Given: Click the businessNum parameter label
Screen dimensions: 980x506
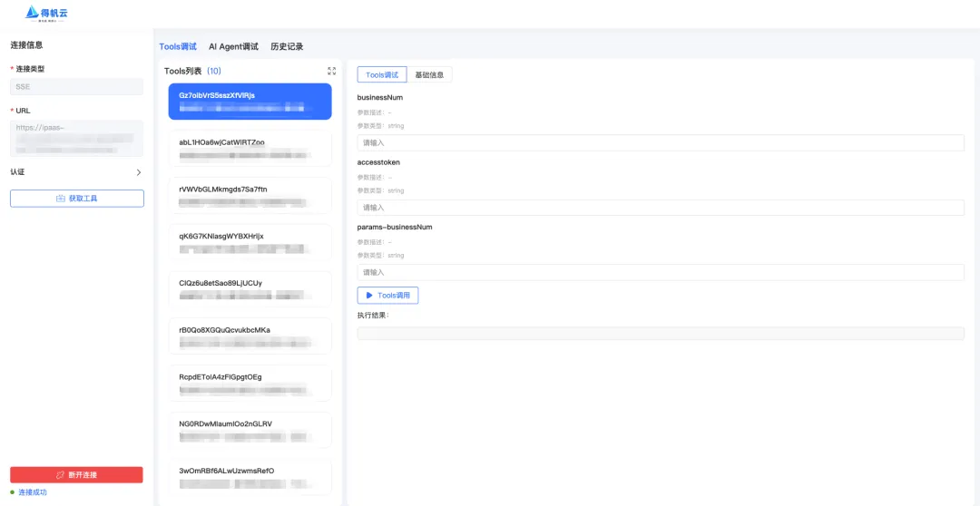Looking at the screenshot, I should click(380, 97).
